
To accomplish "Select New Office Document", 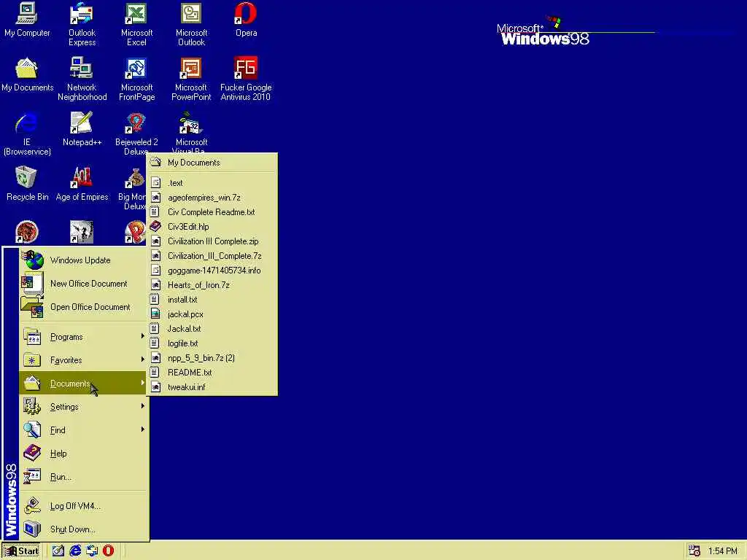I will click(83, 284).
